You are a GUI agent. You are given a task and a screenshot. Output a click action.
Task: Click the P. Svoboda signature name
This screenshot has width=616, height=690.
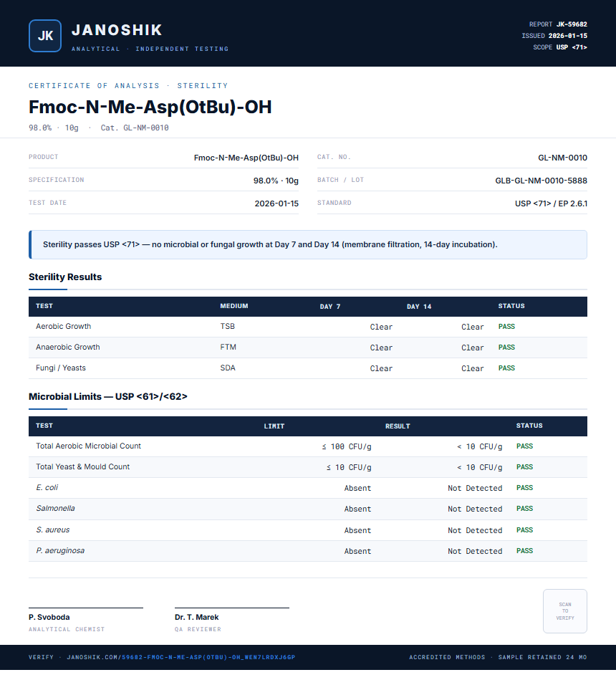[x=49, y=617]
